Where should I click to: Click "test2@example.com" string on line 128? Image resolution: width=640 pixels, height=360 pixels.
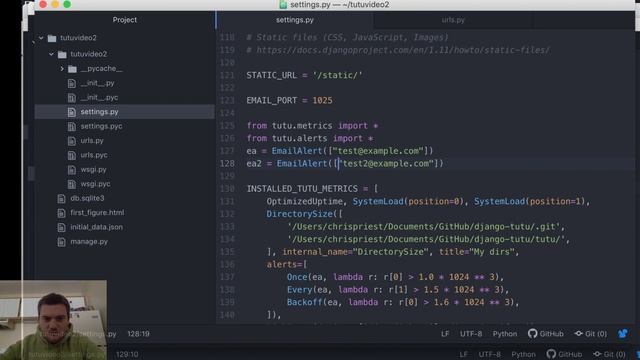coord(386,164)
